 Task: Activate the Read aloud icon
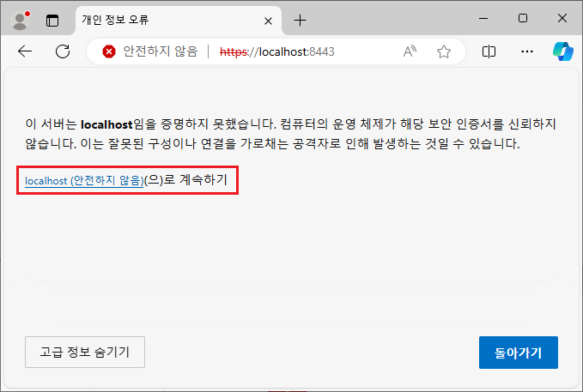[x=410, y=51]
